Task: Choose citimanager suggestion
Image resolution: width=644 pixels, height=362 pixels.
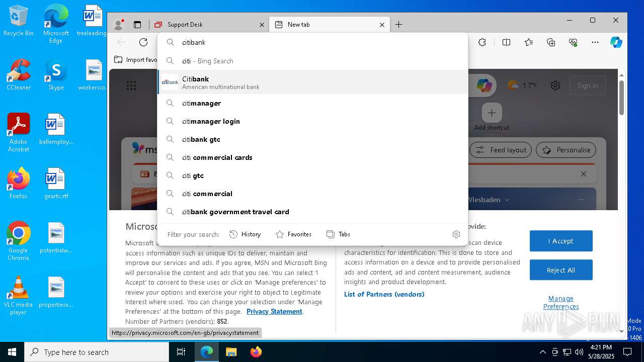Action: pyautogui.click(x=313, y=103)
